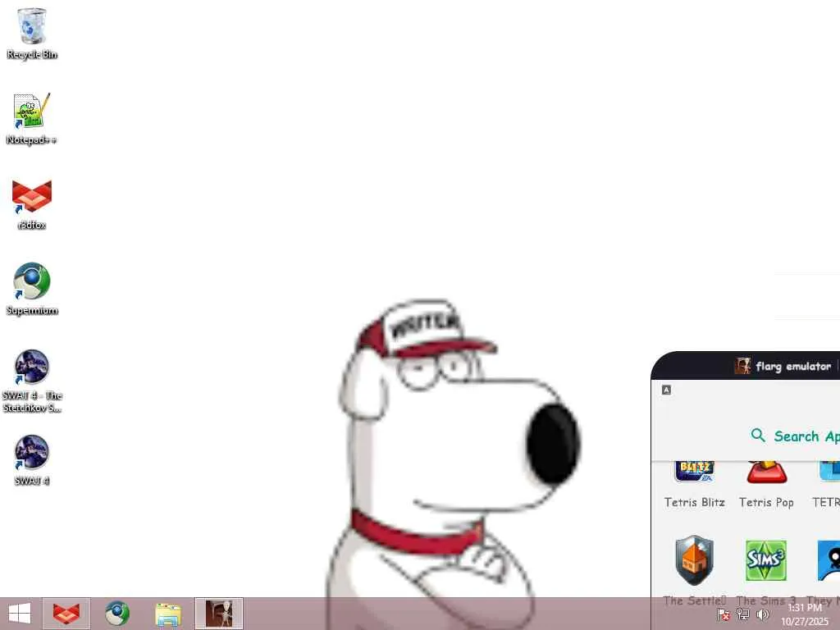This screenshot has width=840, height=630.
Task: Open the r3dfox desktop shortcut
Action: (32, 204)
